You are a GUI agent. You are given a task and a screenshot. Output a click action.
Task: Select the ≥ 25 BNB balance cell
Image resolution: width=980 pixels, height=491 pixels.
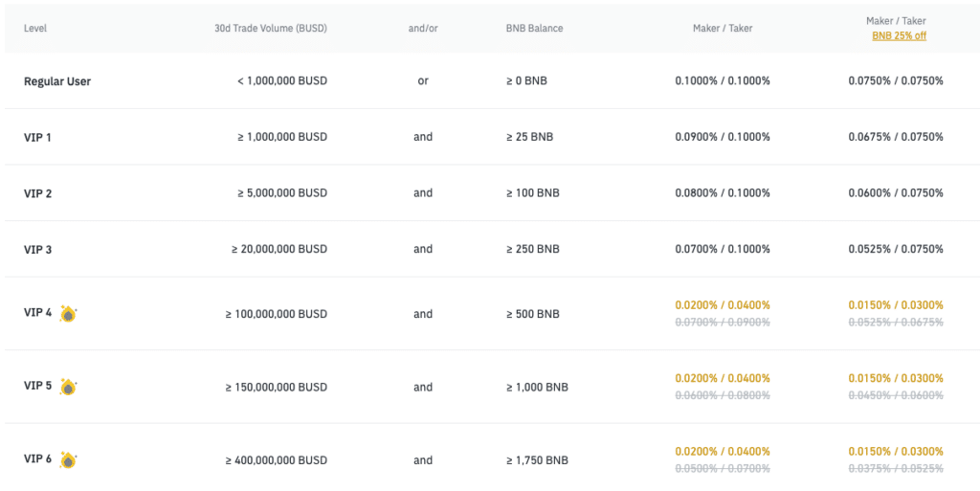coord(529,137)
